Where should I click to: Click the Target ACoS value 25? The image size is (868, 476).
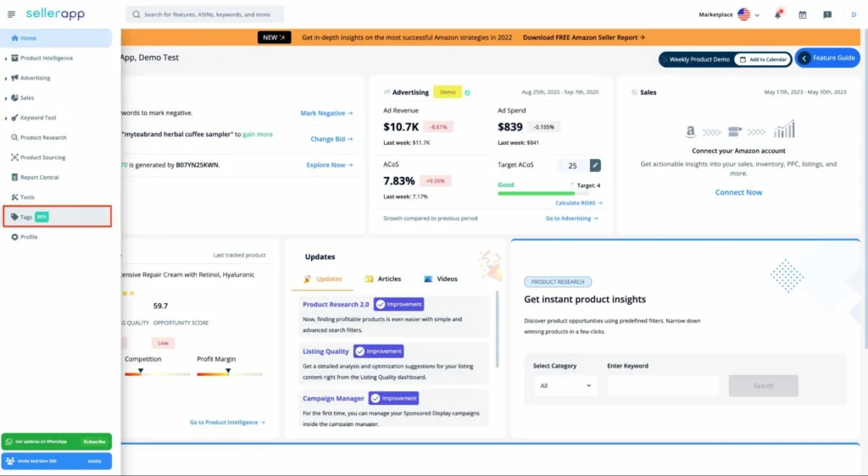point(572,165)
